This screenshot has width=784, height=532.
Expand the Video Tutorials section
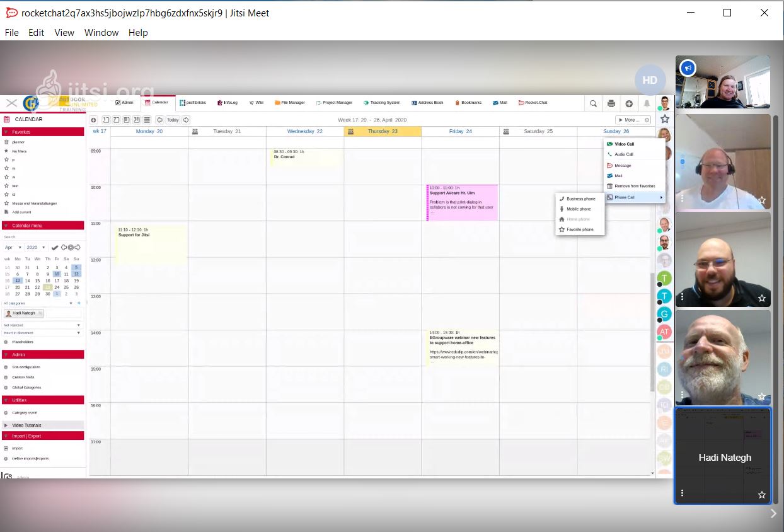(43, 425)
